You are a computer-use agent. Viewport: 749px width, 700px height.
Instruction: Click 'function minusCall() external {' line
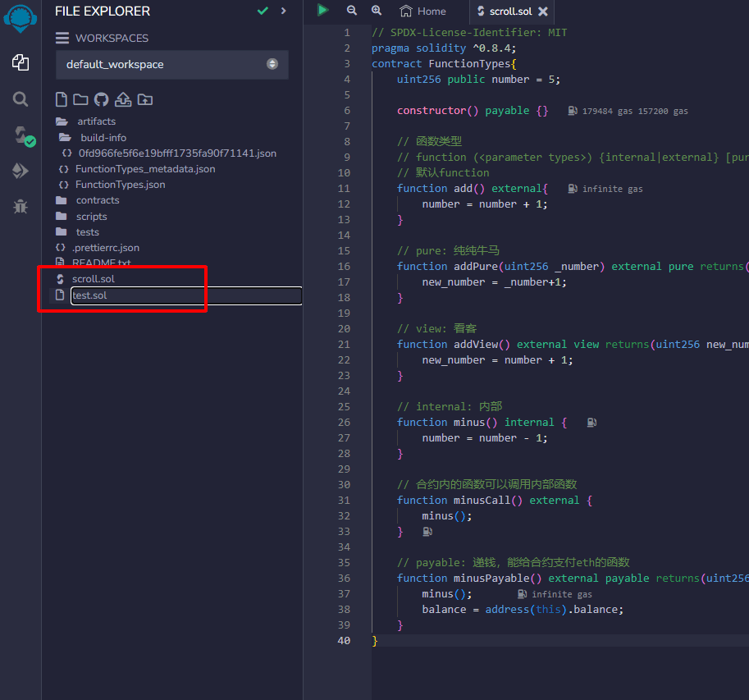495,501
